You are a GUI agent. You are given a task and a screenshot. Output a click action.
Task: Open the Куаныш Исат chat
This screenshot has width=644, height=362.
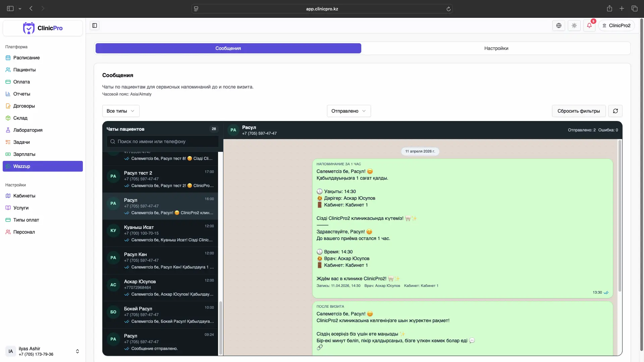[160, 233]
